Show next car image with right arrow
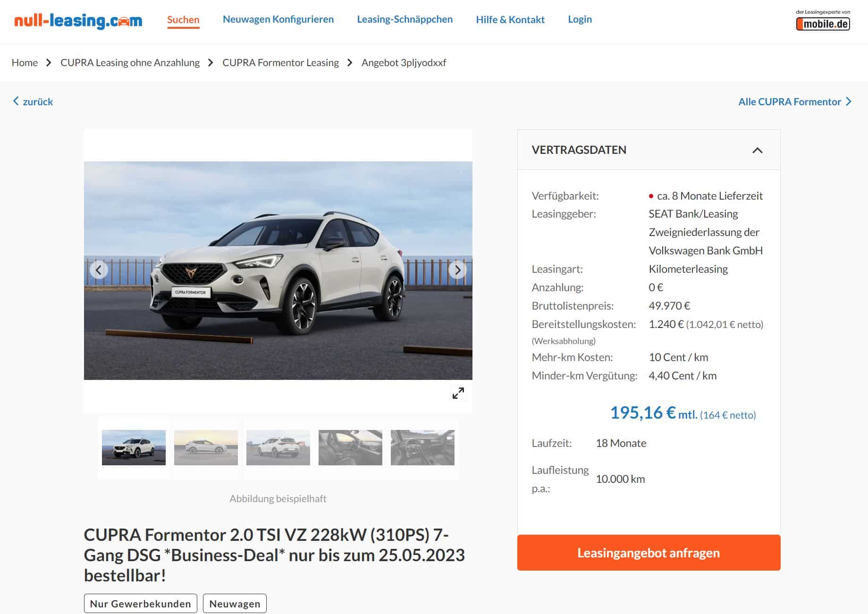Screen dimensions: 868x614 pyautogui.click(x=457, y=270)
